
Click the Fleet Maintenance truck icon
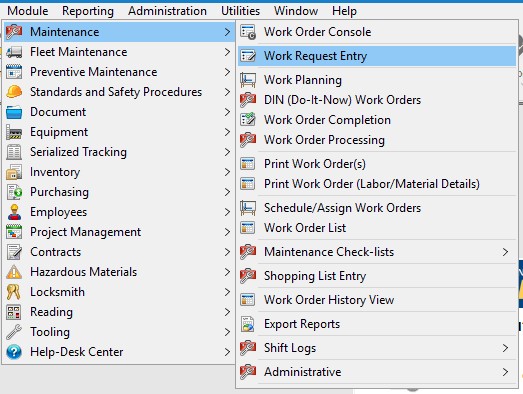click(x=14, y=52)
